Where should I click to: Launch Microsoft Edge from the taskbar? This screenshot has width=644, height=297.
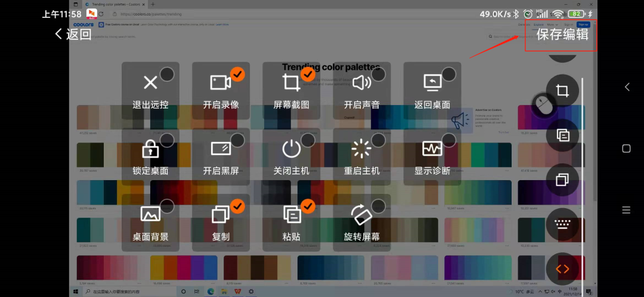coord(210,291)
